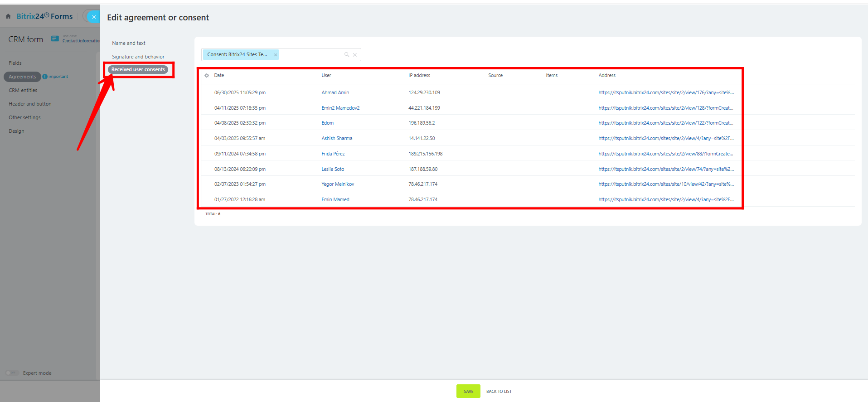Go to Bitrix24 home via house icon
868x402 pixels.
point(8,16)
